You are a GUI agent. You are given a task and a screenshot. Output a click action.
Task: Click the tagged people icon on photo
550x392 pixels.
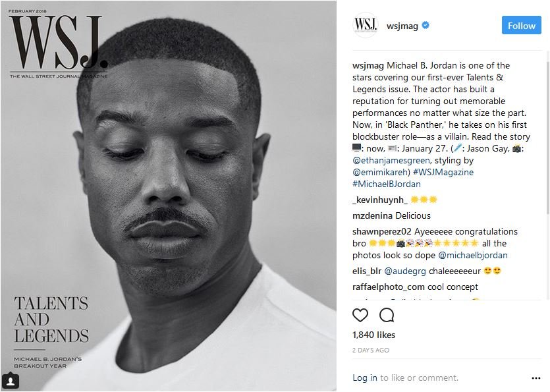click(x=11, y=381)
